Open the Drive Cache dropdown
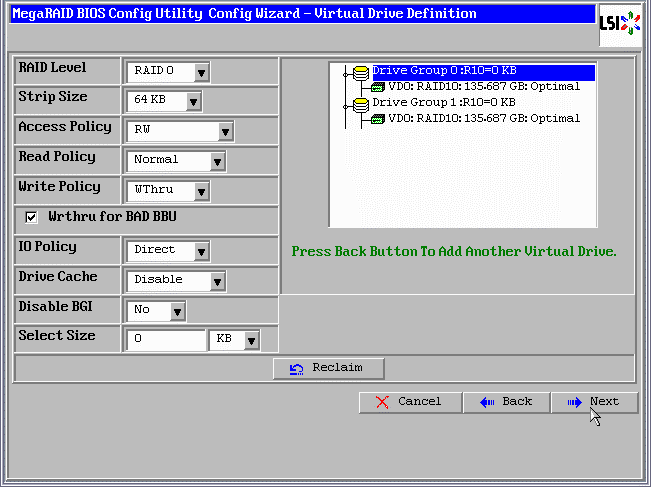Viewport: 651px width, 487px height. [217, 281]
